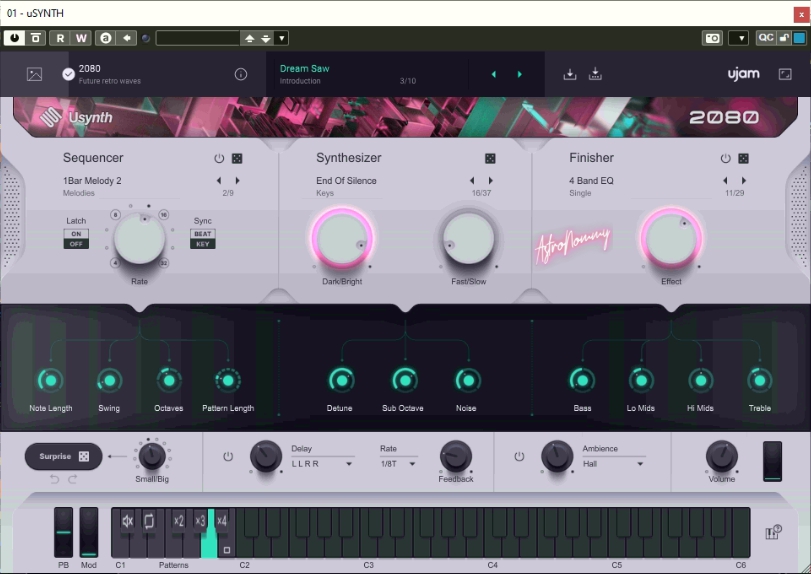Randomize the Synthesizer with dice icon
Screen dimensions: 811x574
pos(490,159)
